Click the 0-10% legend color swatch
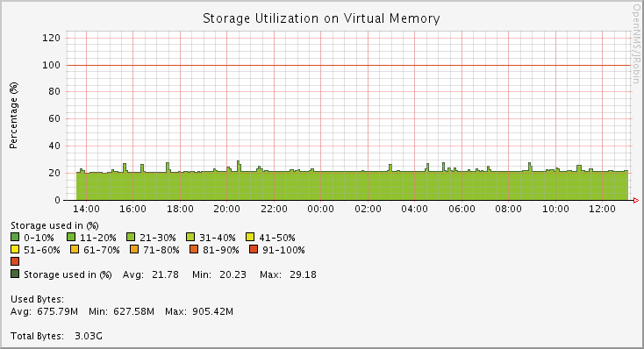Image resolution: width=644 pixels, height=349 pixels. pos(15,238)
